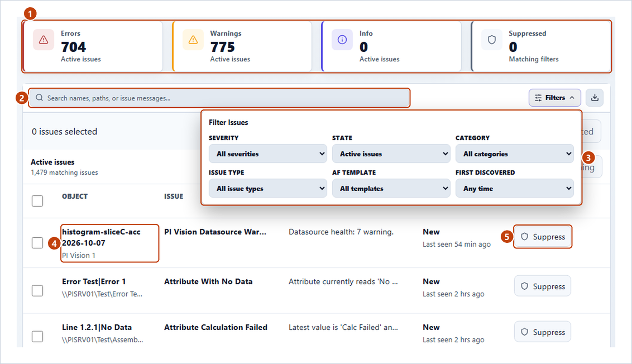Open the First Discovered dropdown
Viewport: 632px width, 364px height.
coord(514,188)
